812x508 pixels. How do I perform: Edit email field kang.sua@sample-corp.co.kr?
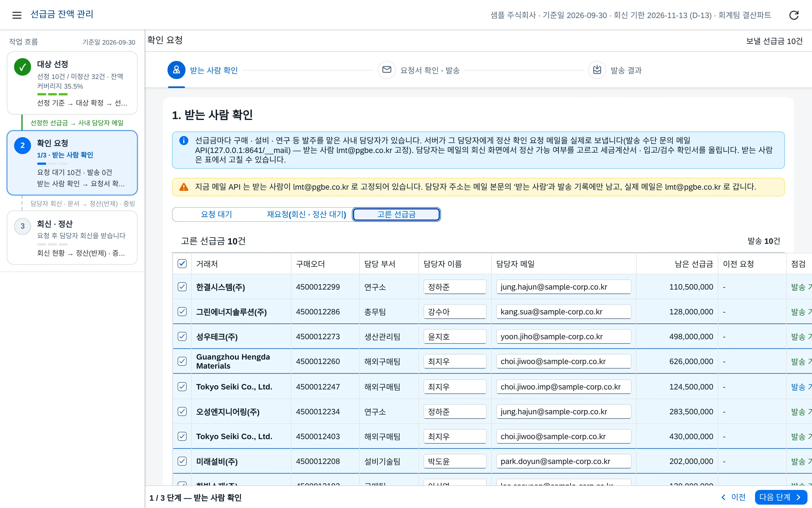click(x=563, y=312)
